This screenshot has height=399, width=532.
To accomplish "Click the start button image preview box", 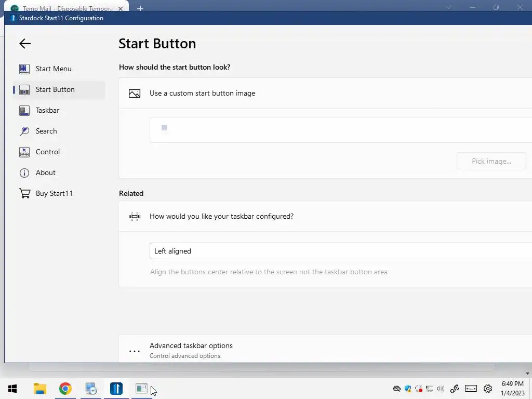I will pyautogui.click(x=341, y=129).
